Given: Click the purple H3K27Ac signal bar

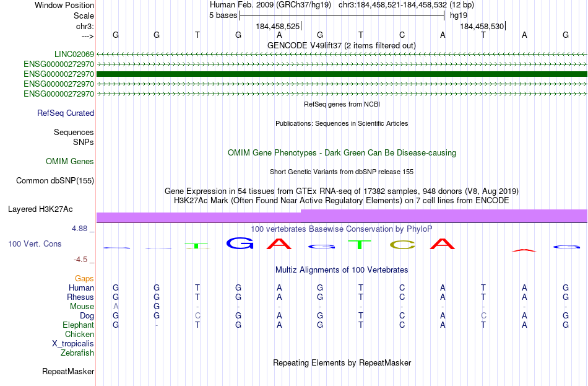Looking at the screenshot, I should tap(342, 216).
